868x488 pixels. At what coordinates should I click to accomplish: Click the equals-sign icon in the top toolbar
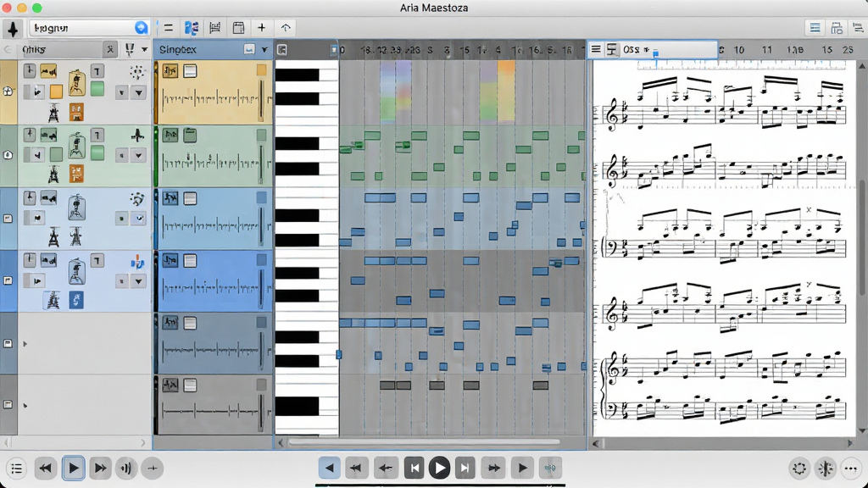tap(169, 28)
